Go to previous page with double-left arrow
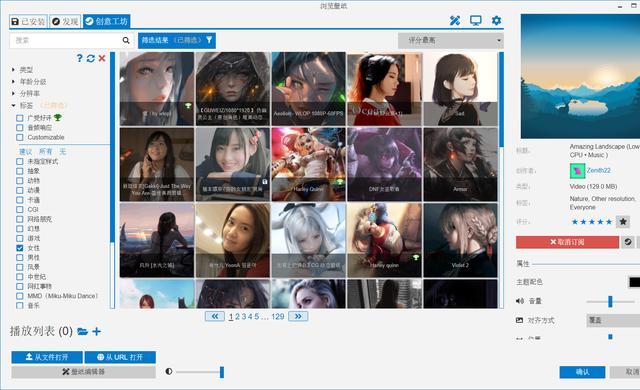Screen dimensions: 640x390 pos(215,316)
